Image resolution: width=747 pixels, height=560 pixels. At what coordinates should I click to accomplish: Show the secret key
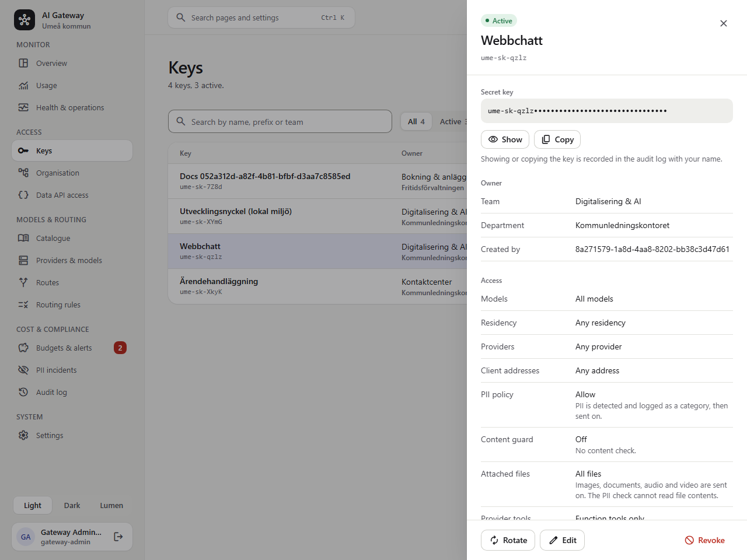(x=505, y=139)
